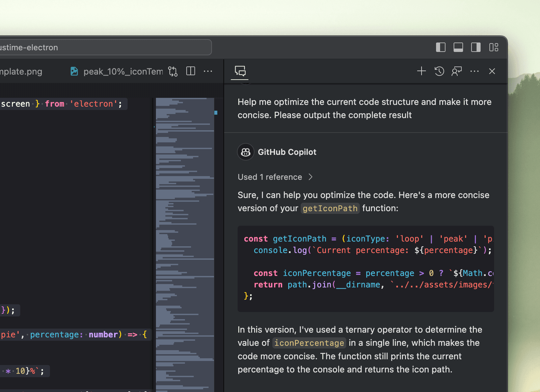
Task: Open editor More Actions ellipsis menu
Action: point(208,71)
